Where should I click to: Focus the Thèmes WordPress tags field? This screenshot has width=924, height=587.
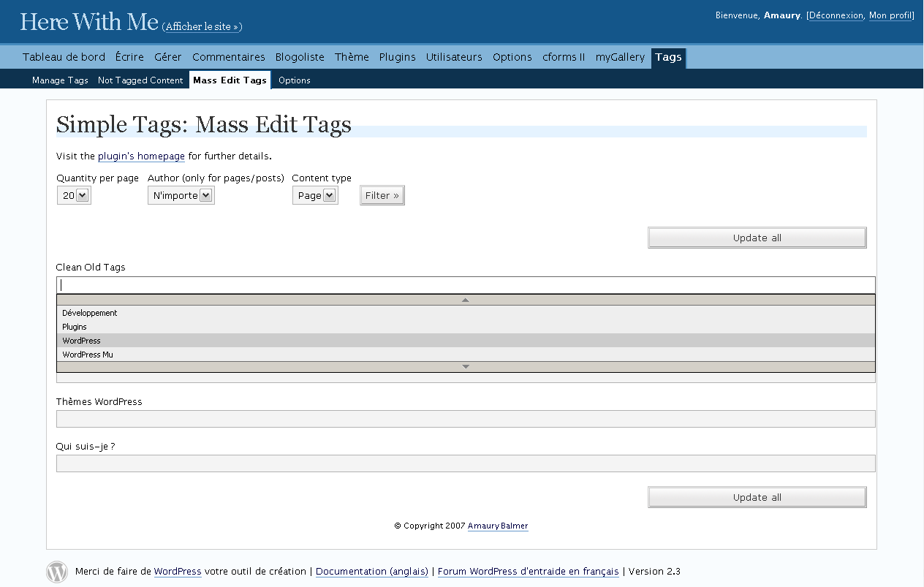(465, 419)
